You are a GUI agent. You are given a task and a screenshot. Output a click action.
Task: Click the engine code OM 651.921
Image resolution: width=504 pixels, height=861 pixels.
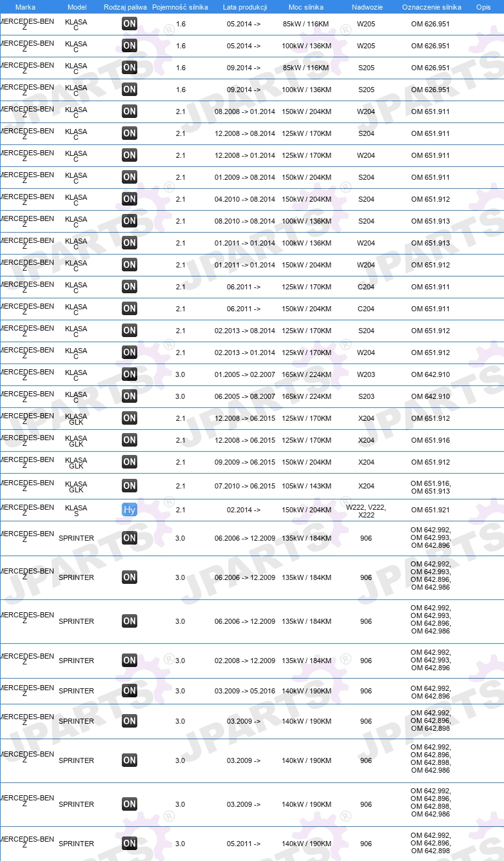click(x=431, y=510)
